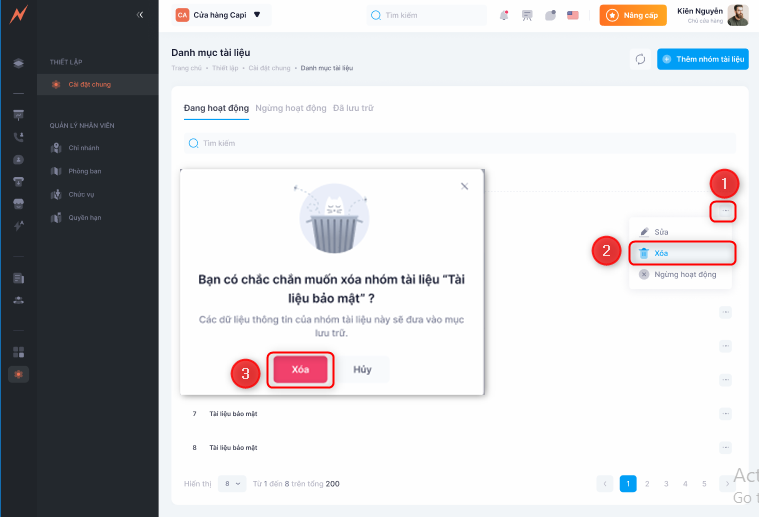Click Thêm nhóm tài liệu button

(x=702, y=59)
